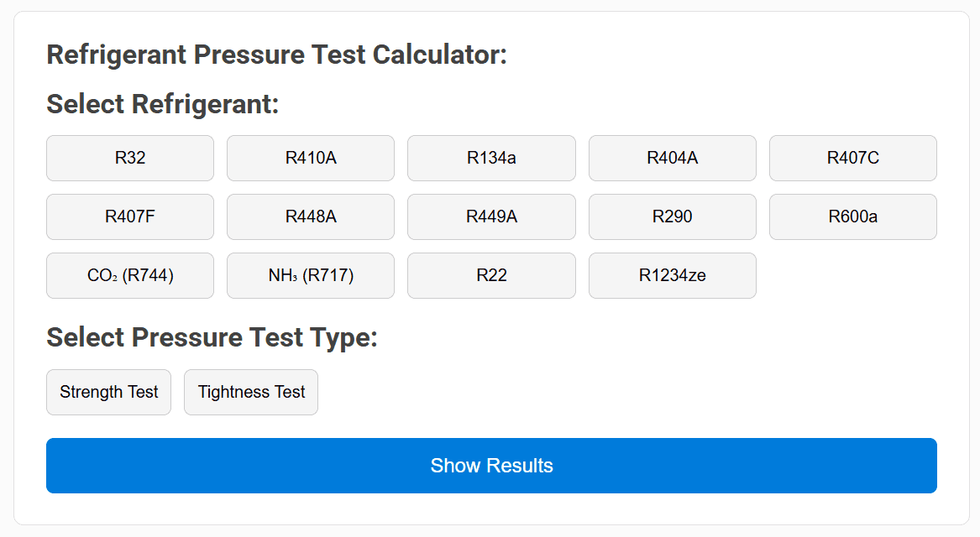980x537 pixels.
Task: Choose R134a as the refrigerant
Action: pos(491,158)
